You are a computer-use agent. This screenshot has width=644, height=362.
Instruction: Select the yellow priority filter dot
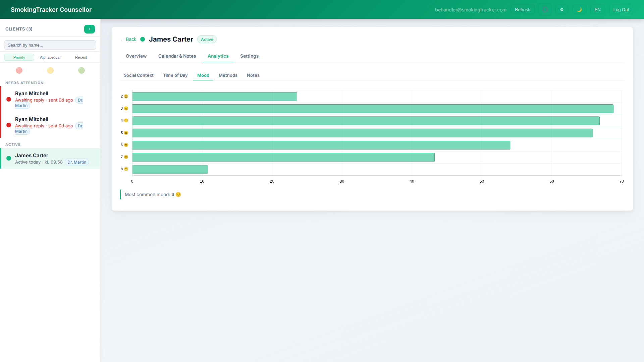(50, 70)
